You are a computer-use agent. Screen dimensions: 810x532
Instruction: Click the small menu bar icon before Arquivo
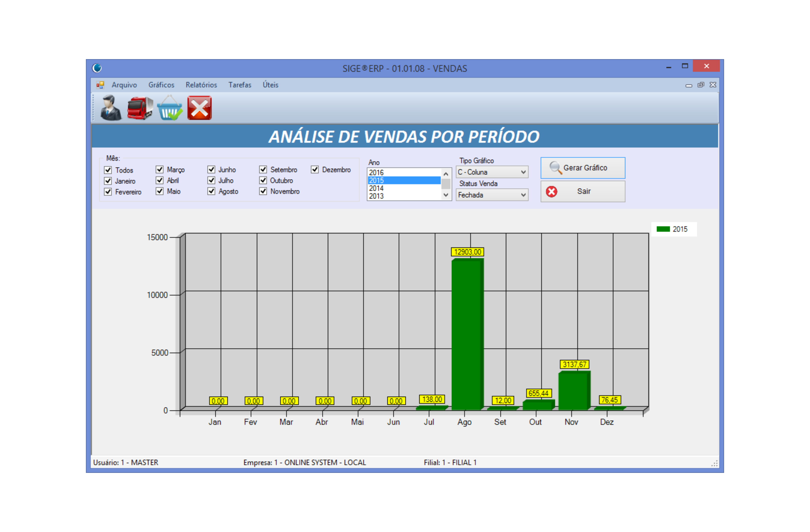[x=100, y=85]
